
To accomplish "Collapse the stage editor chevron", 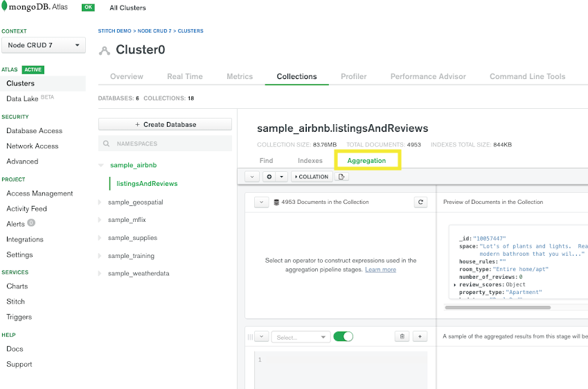I will [261, 336].
